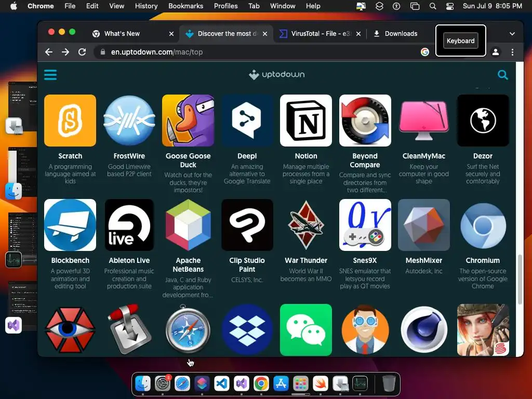532x399 pixels.
Task: Open the Trash in the Dock
Action: (389, 383)
